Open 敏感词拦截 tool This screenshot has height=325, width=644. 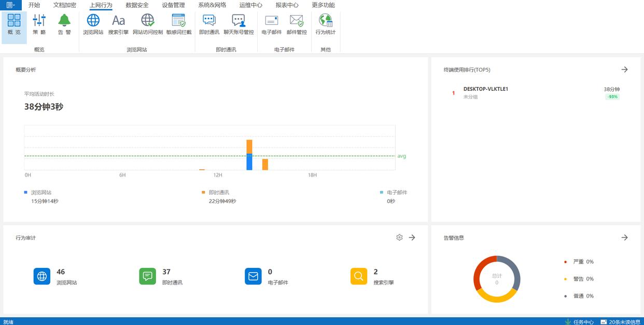178,24
